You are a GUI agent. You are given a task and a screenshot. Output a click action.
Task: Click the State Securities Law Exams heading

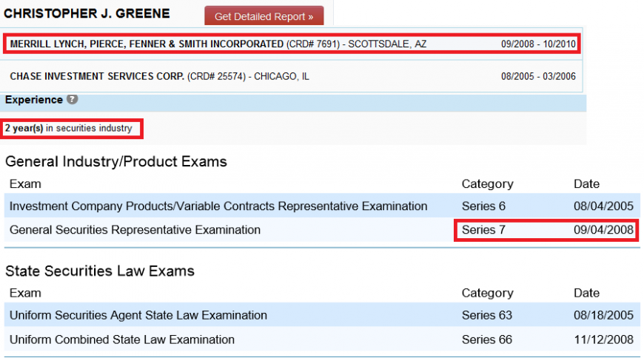(x=100, y=271)
